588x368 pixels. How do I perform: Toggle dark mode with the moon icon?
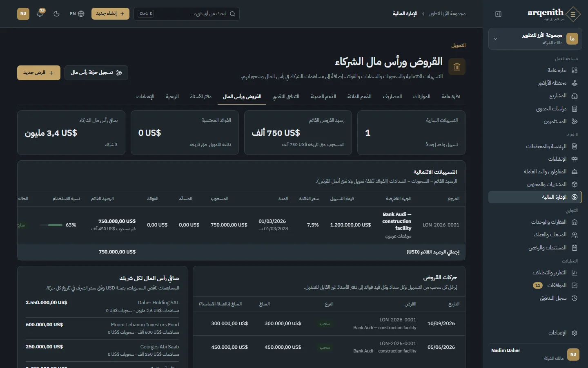click(x=56, y=13)
